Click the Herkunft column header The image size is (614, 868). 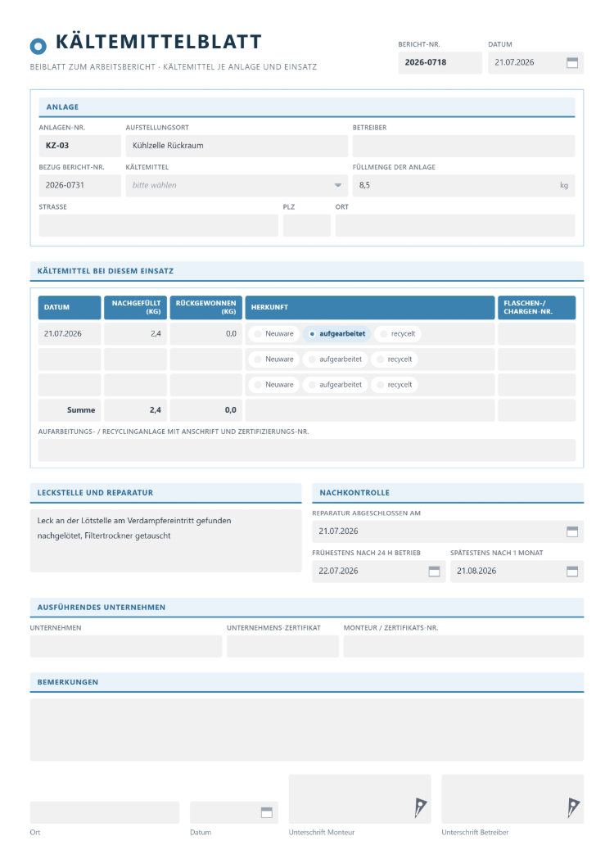tap(370, 307)
